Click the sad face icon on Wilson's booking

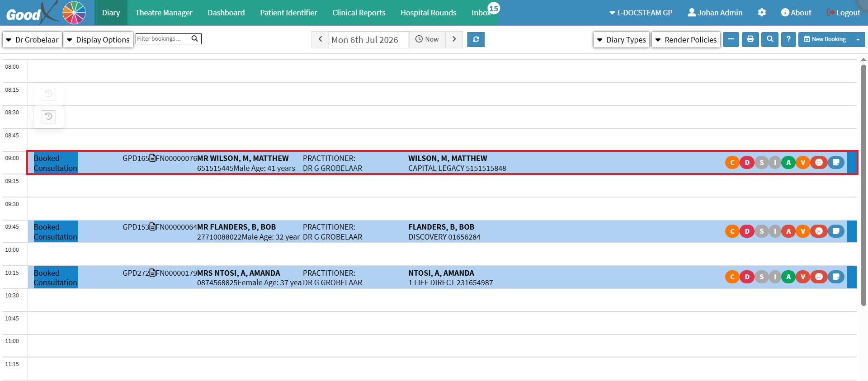(x=819, y=163)
